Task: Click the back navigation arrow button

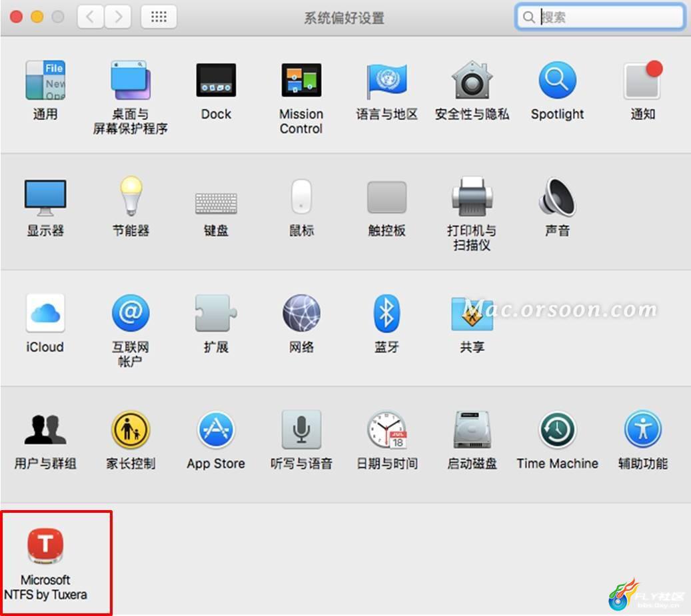Action: (x=91, y=17)
